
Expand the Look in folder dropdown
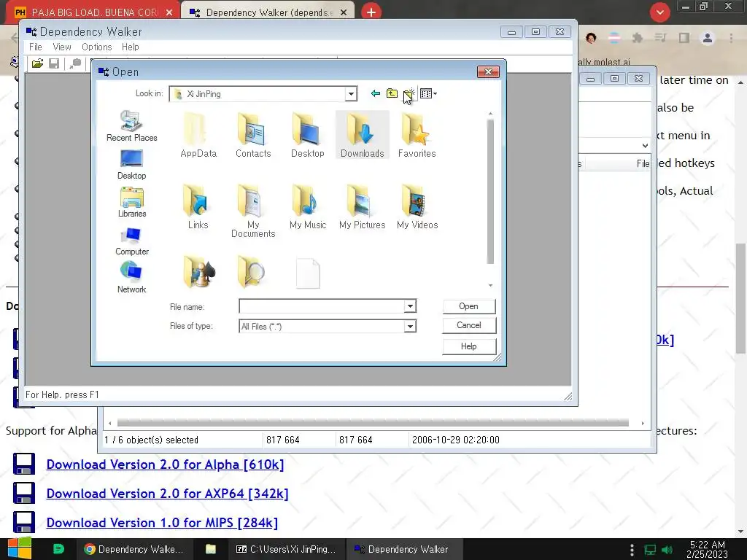pyautogui.click(x=351, y=94)
